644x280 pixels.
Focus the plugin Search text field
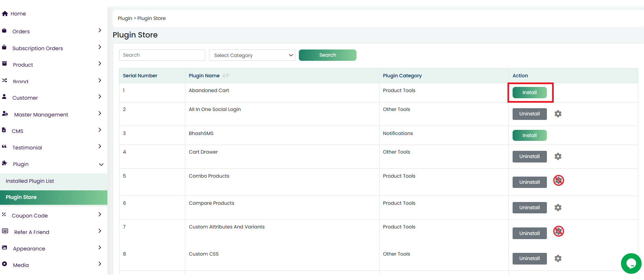click(x=162, y=55)
